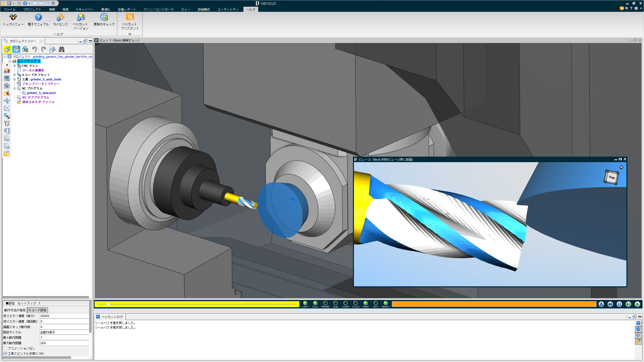644x362 pixels.
Task: Expand the G コードオフセット tree node
Action: click(x=15, y=75)
